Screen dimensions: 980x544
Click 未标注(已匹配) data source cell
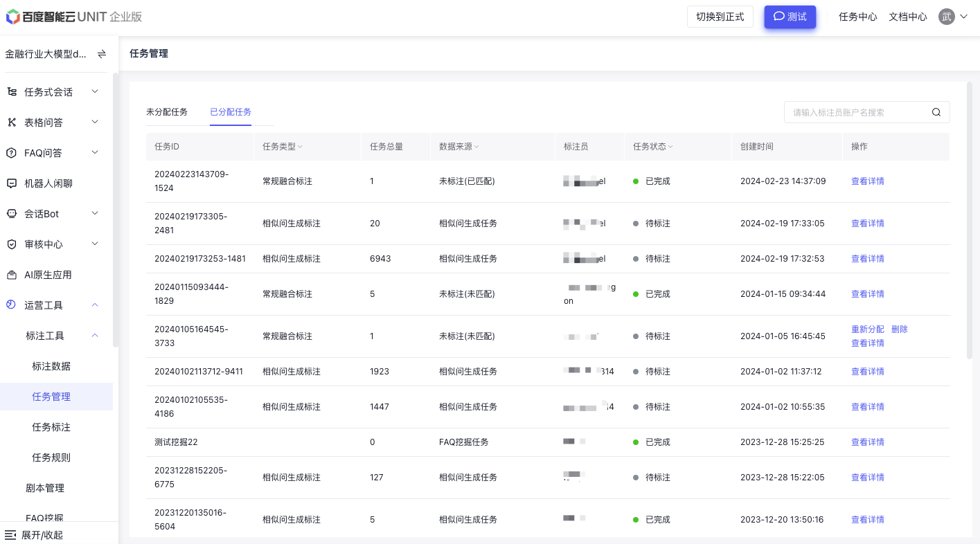[x=467, y=181]
